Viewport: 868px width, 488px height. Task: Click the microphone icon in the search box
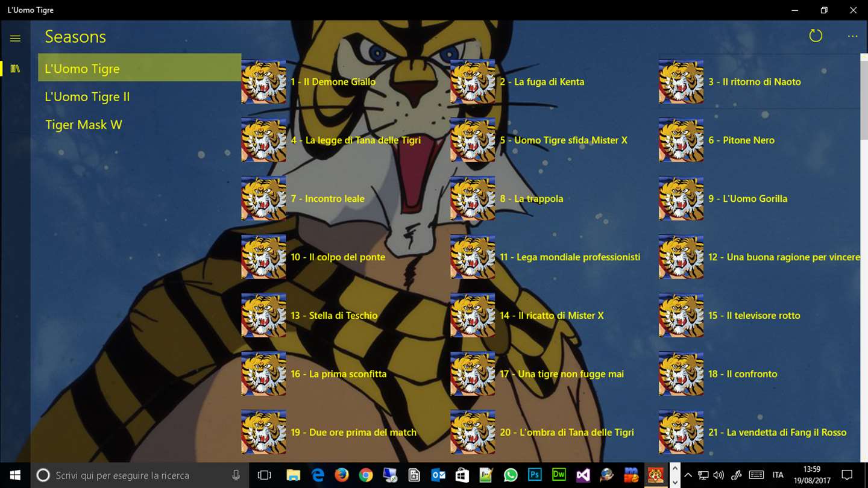(236, 475)
